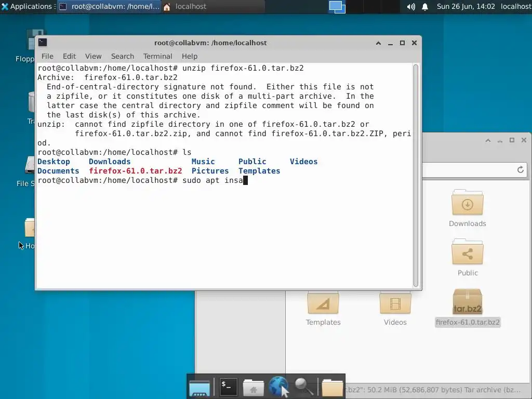532x399 pixels.
Task: Click the blue Videos entry in terminal
Action: coord(303,162)
